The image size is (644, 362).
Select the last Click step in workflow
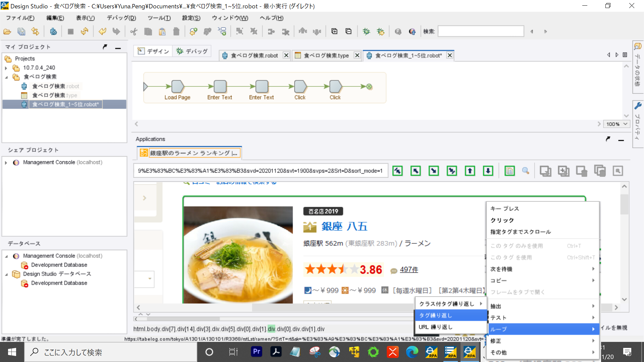point(335,86)
